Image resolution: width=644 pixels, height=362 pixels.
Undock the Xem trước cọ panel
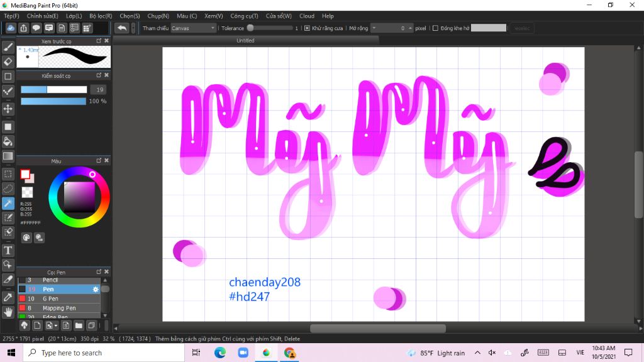[x=99, y=41]
